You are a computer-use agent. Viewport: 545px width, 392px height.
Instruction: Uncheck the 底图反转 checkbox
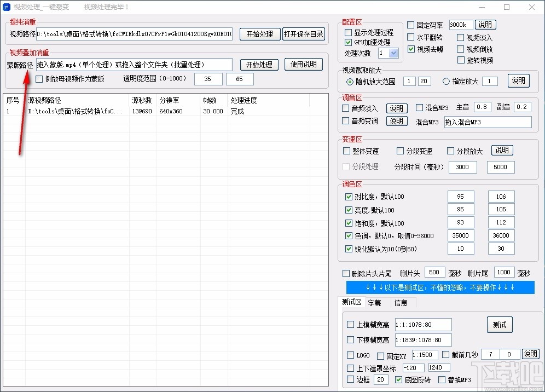(398, 379)
